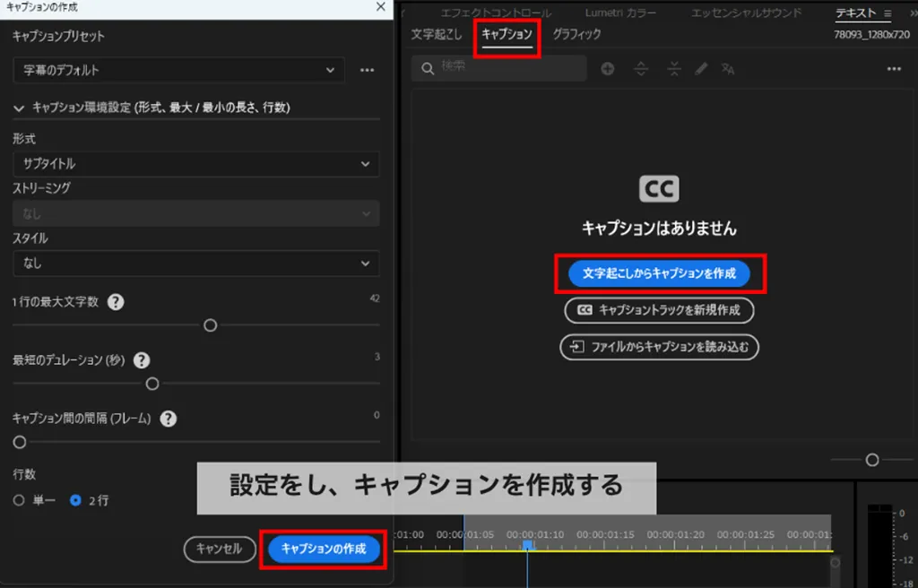Click the translate captions icon

(728, 69)
